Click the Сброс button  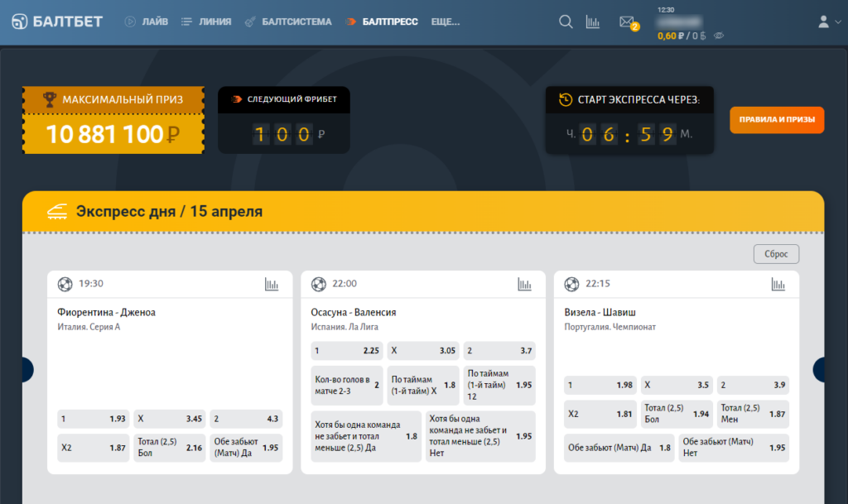click(776, 254)
